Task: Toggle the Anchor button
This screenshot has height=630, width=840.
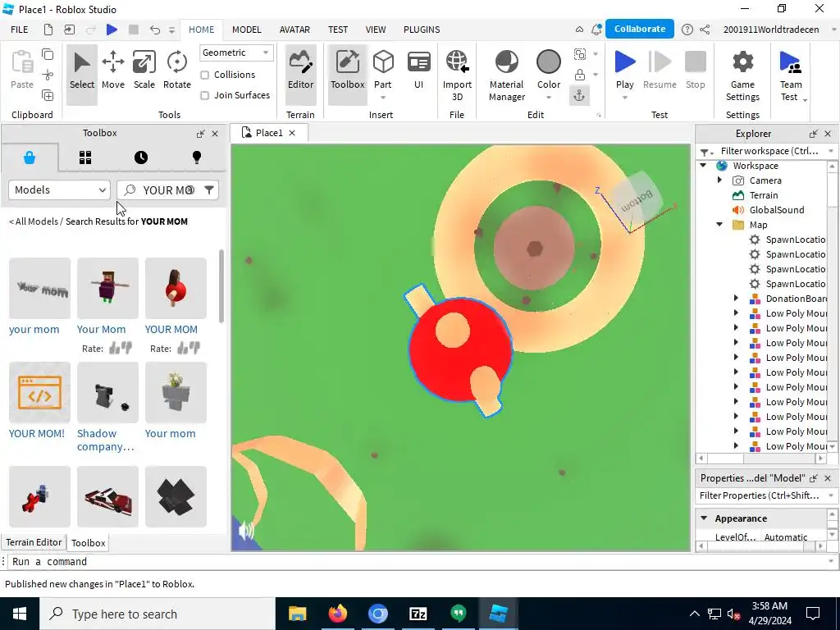Action: [580, 95]
